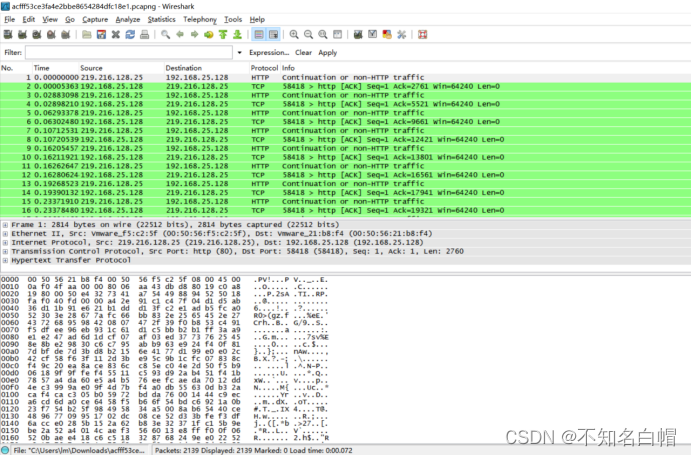The width and height of the screenshot is (691, 456).
Task: Reload this capture file
Action: 130,34
